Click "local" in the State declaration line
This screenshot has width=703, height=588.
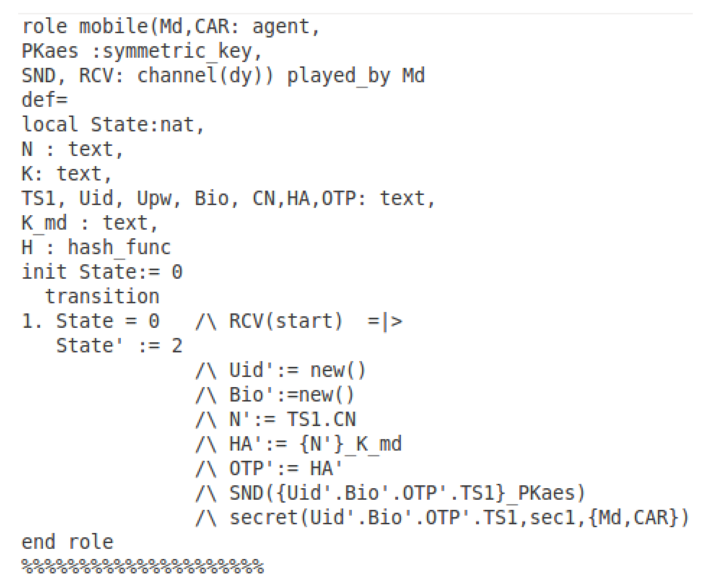(50, 125)
